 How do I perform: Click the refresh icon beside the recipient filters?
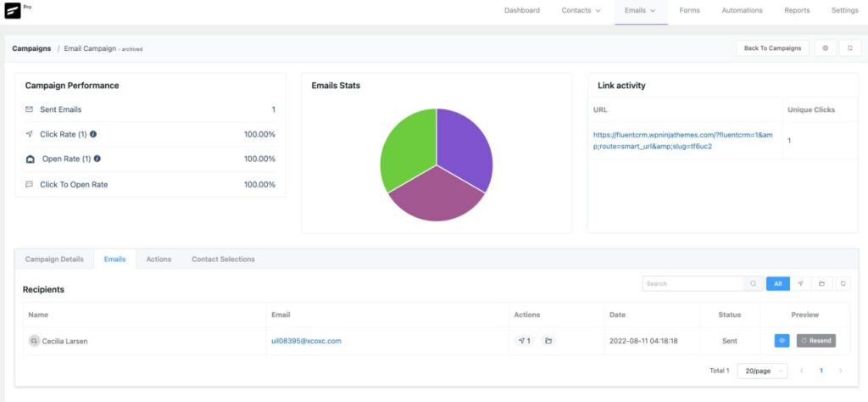(x=843, y=283)
